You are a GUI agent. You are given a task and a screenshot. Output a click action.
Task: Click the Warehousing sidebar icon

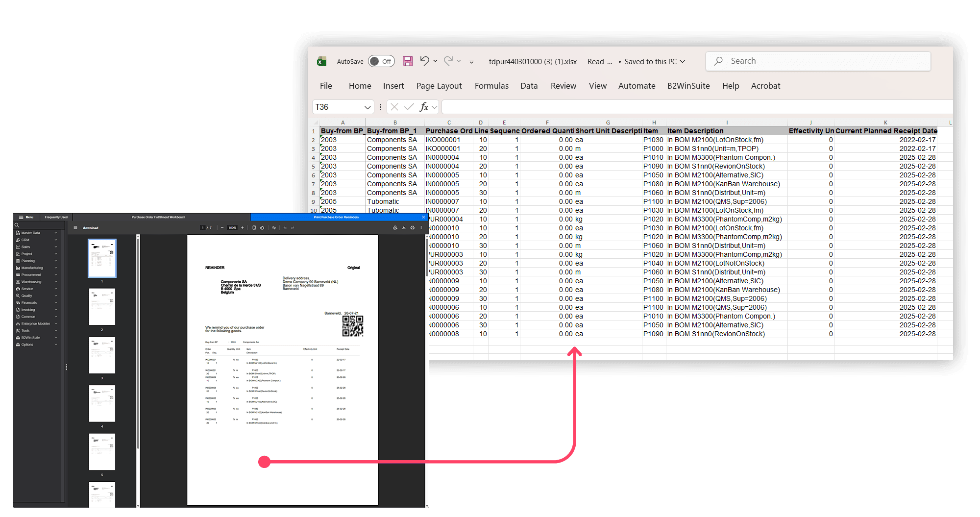point(18,282)
